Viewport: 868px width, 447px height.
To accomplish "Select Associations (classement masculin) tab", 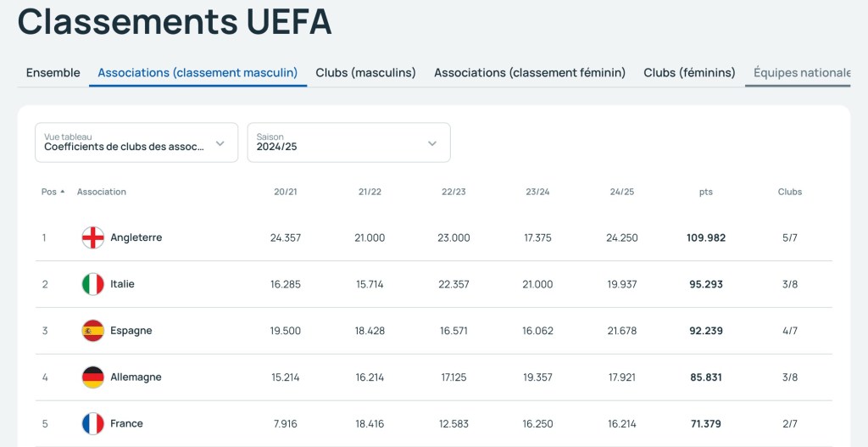I will tap(198, 73).
